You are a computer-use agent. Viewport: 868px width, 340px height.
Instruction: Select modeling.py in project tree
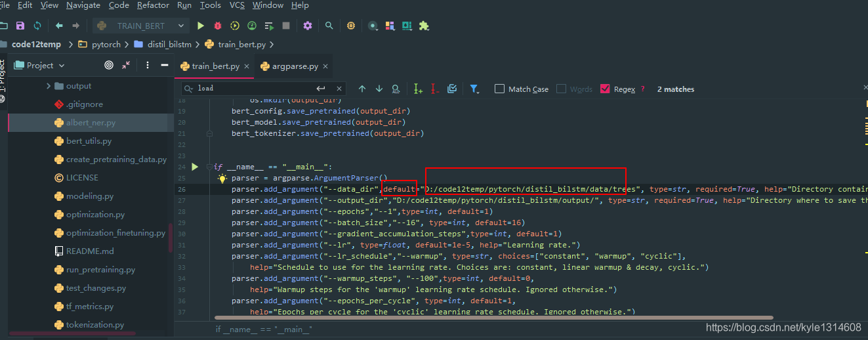tap(89, 196)
